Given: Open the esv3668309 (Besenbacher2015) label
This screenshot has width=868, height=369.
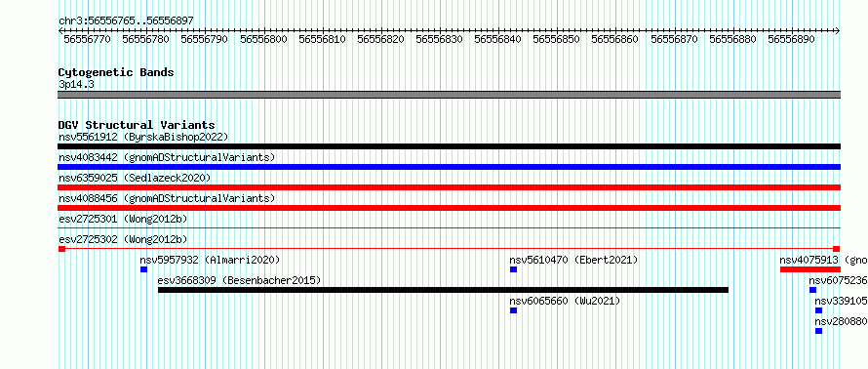Looking at the screenshot, I should 239,280.
